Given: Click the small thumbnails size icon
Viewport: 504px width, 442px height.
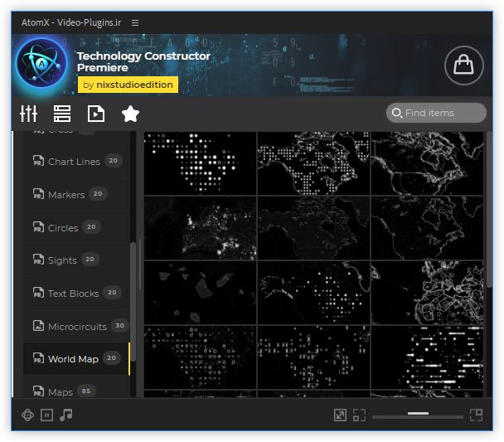Looking at the screenshot, I should (x=359, y=415).
